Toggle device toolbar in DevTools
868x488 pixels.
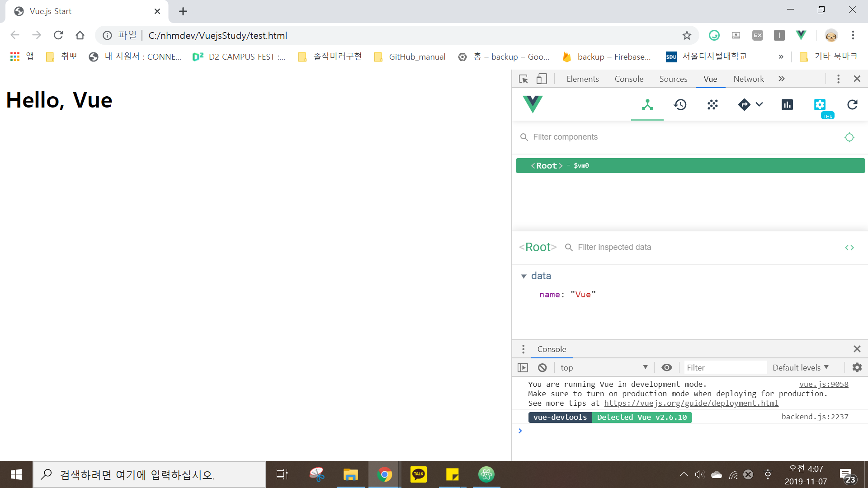[x=541, y=79]
